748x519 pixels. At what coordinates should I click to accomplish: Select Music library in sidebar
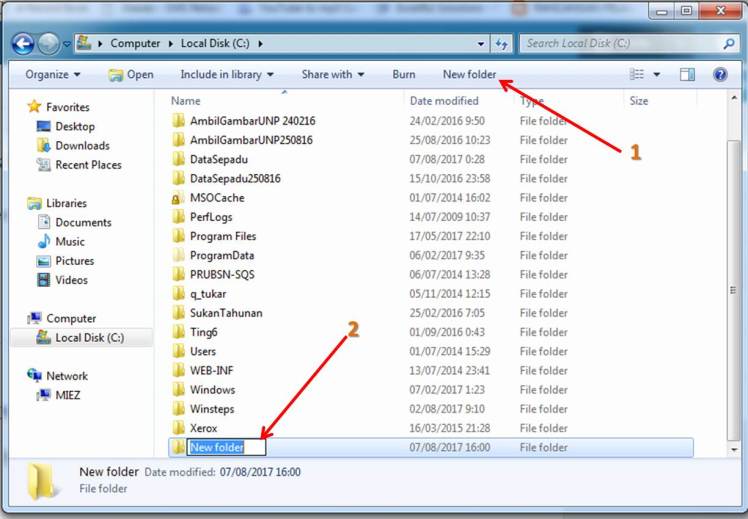[70, 242]
